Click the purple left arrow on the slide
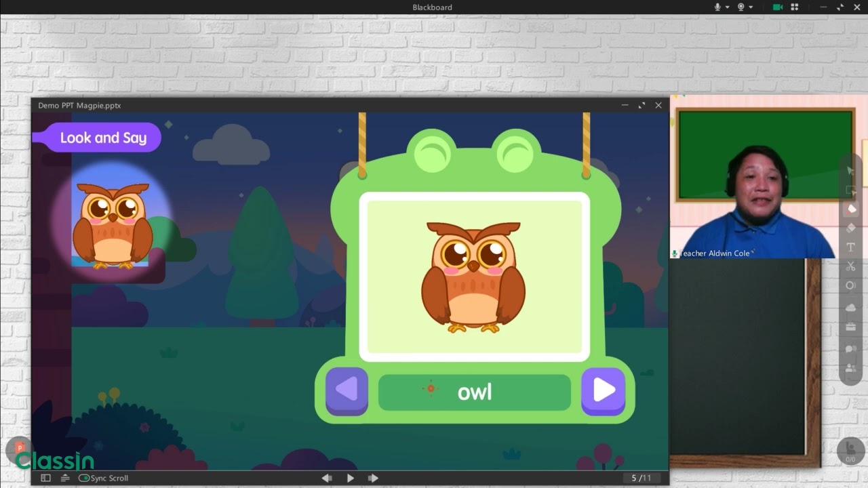 tap(347, 390)
